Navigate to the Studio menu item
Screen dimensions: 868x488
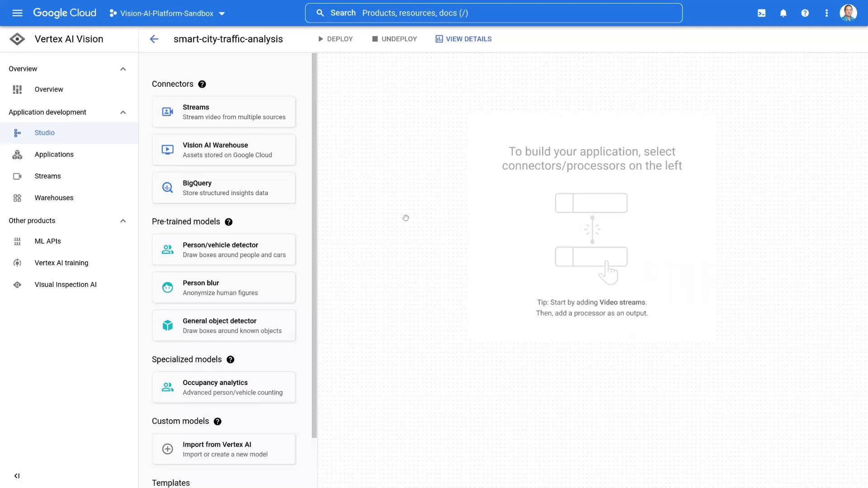44,132
